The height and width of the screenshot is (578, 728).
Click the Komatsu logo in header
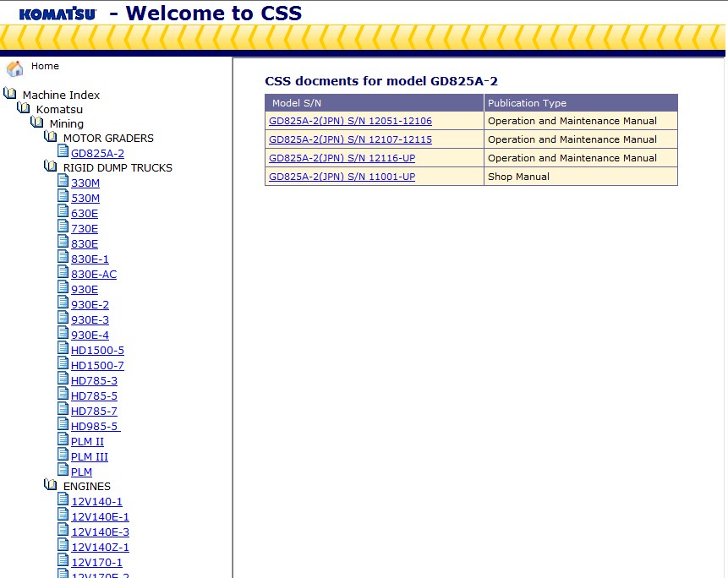[x=57, y=14]
